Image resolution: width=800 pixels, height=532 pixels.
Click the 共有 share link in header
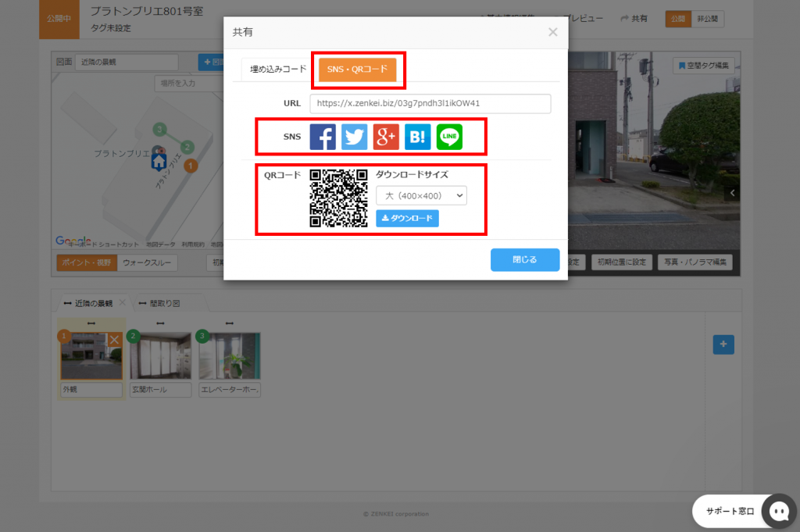click(x=634, y=19)
